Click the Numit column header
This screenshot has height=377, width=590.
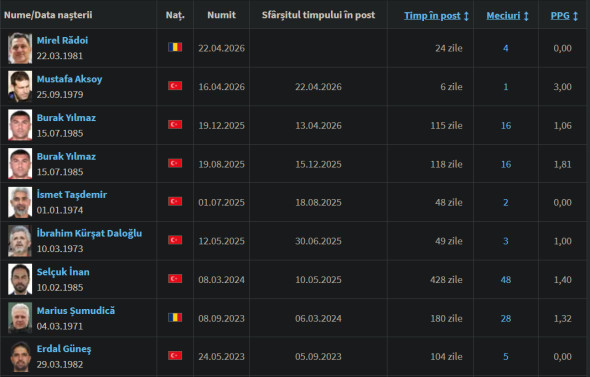point(221,15)
